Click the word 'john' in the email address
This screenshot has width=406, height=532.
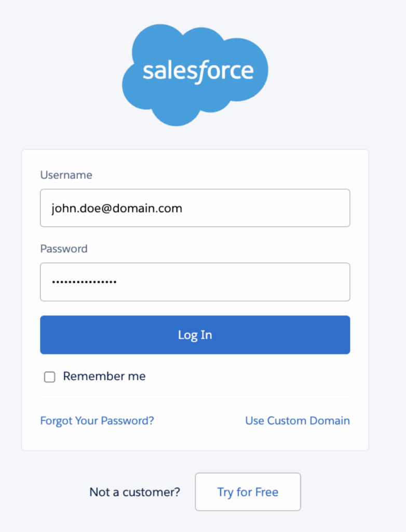61,208
